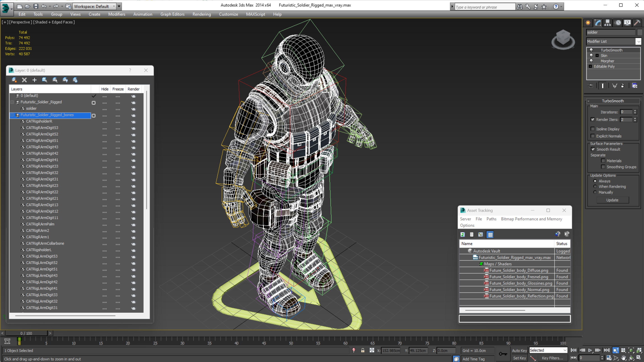
Task: Open the Motion command panel tab
Action: (618, 23)
